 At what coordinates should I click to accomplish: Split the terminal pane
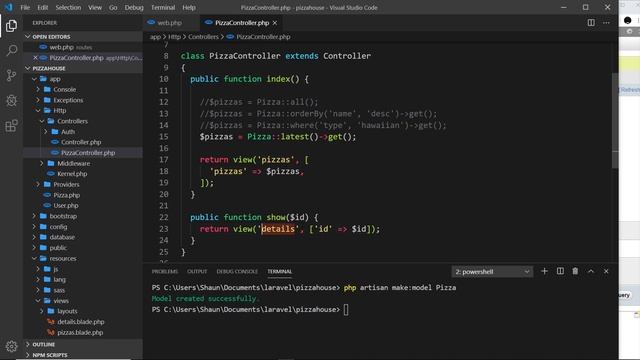click(560, 271)
